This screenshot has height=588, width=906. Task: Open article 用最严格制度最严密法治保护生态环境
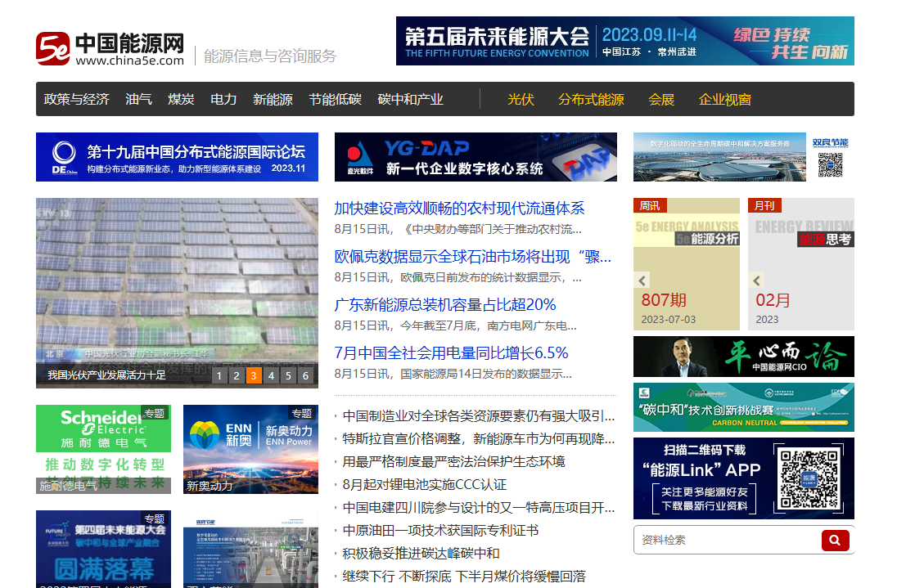(453, 462)
